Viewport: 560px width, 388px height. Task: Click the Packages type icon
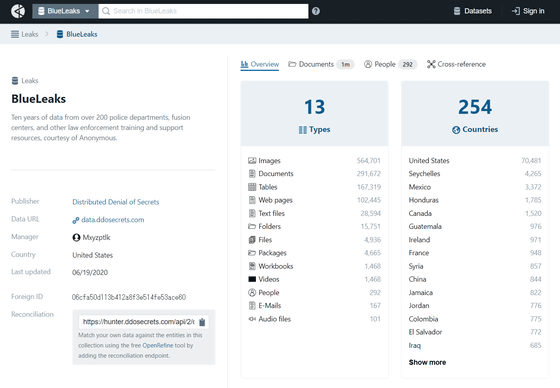252,253
